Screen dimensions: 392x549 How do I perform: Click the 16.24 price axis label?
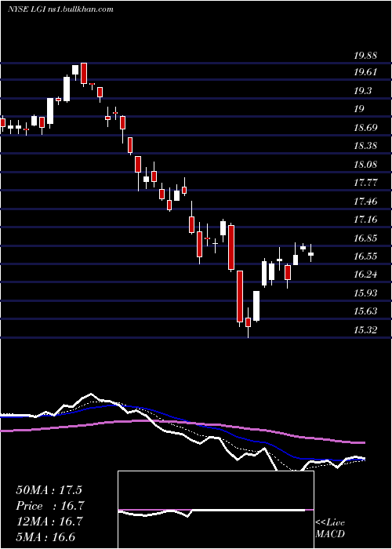(x=365, y=274)
